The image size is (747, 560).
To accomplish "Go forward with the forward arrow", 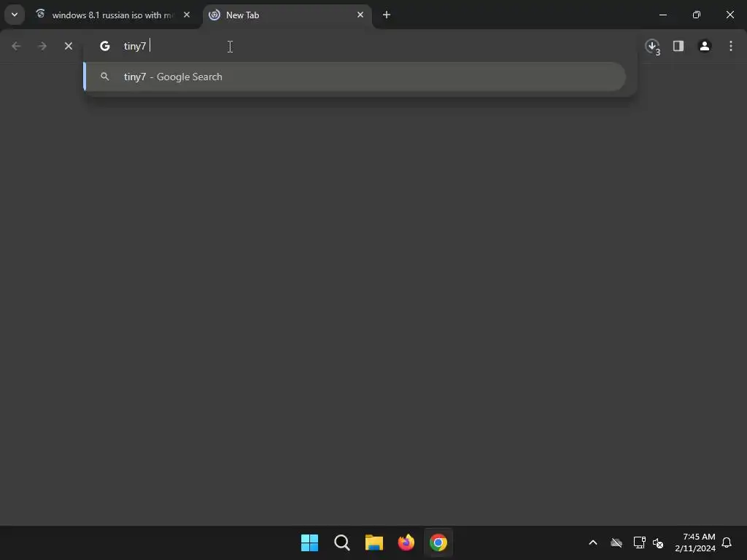I will click(42, 46).
